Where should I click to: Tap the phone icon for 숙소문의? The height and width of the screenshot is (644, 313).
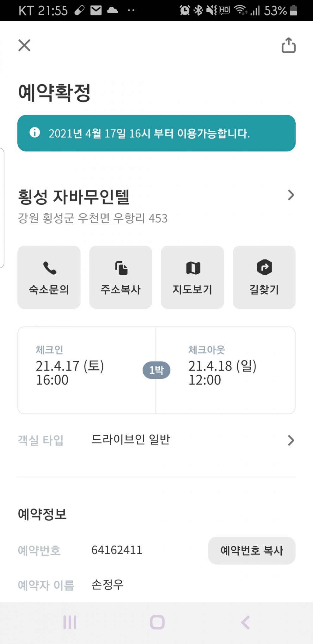(49, 268)
